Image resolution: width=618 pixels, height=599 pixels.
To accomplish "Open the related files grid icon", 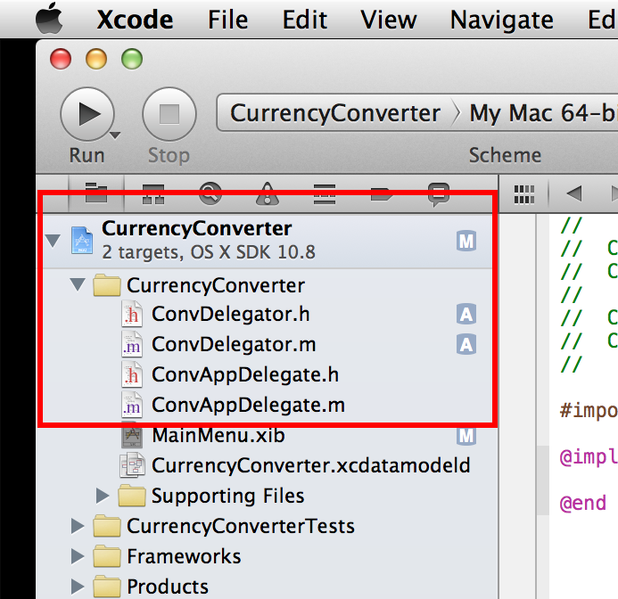I will tap(523, 193).
